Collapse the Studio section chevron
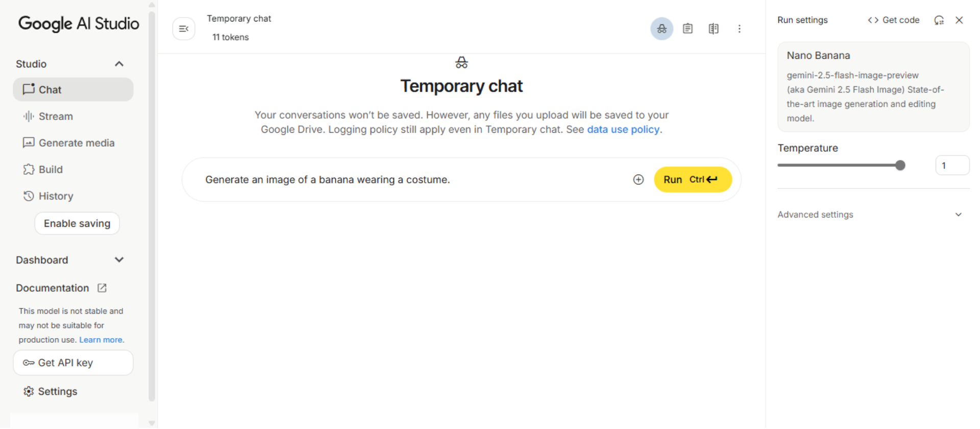Viewport: 980px width, 429px height. pyautogui.click(x=119, y=64)
